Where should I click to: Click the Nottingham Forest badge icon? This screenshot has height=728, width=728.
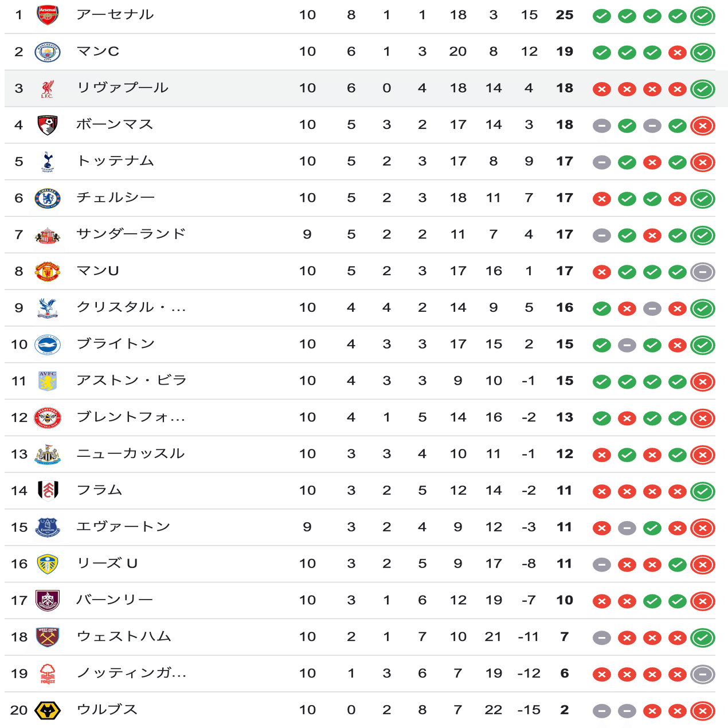(x=48, y=673)
